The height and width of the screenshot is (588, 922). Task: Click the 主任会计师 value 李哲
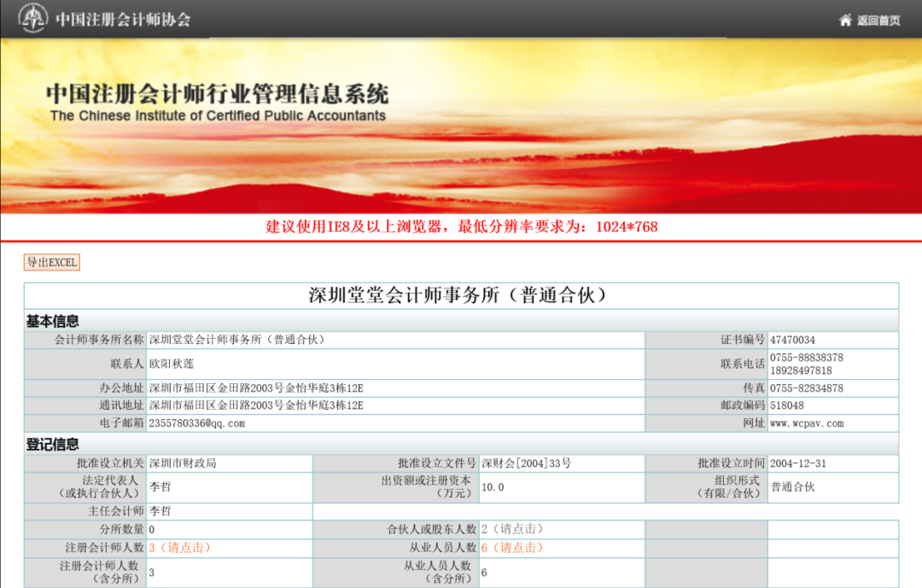click(x=160, y=511)
